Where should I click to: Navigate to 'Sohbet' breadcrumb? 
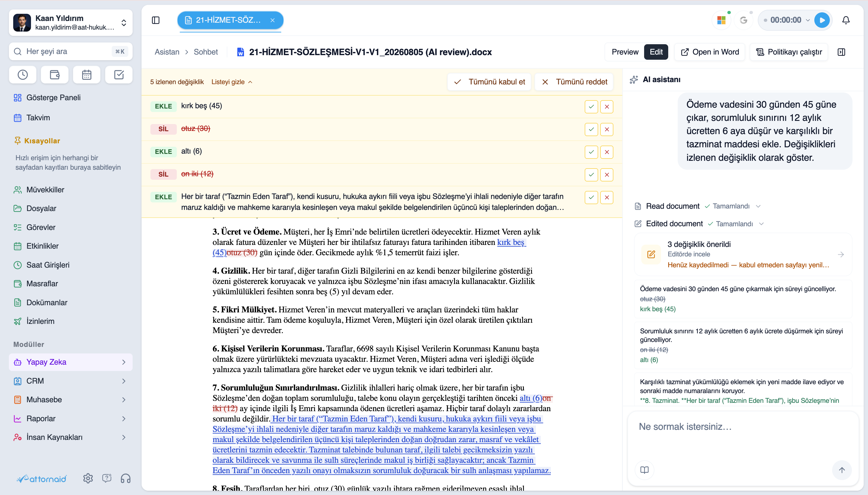tap(206, 52)
